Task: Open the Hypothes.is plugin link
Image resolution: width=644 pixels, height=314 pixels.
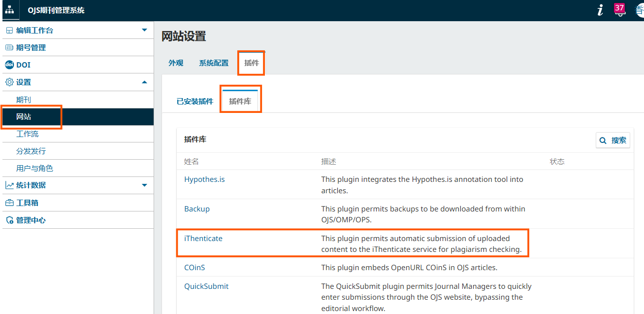Action: (x=204, y=179)
